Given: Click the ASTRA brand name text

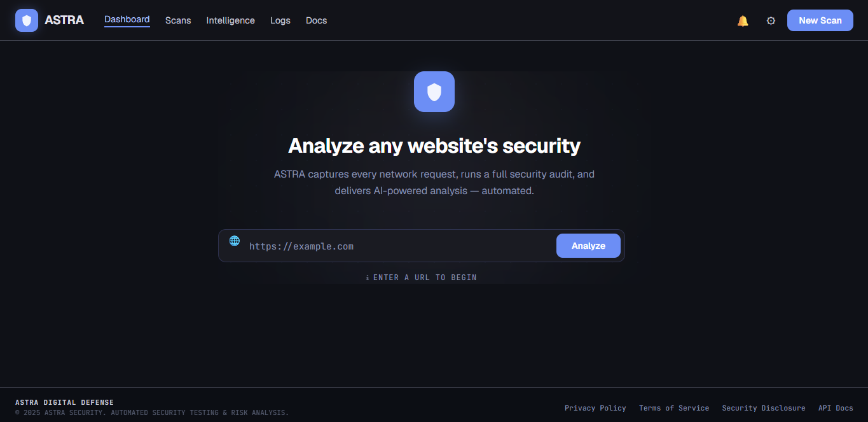Looking at the screenshot, I should [64, 20].
